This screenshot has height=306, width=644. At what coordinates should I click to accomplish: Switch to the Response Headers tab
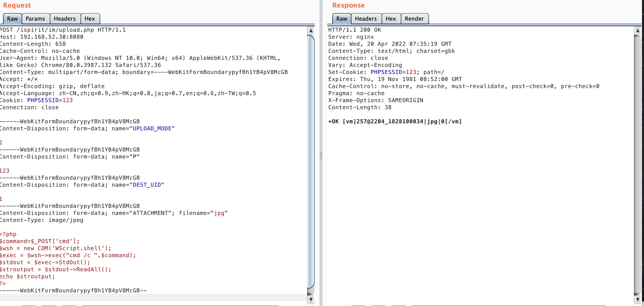point(366,19)
